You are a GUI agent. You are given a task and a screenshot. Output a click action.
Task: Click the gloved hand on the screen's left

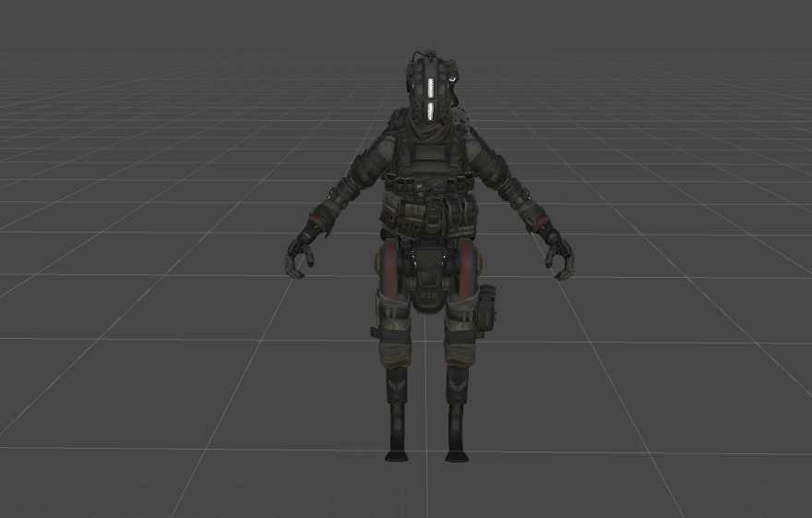click(x=297, y=256)
